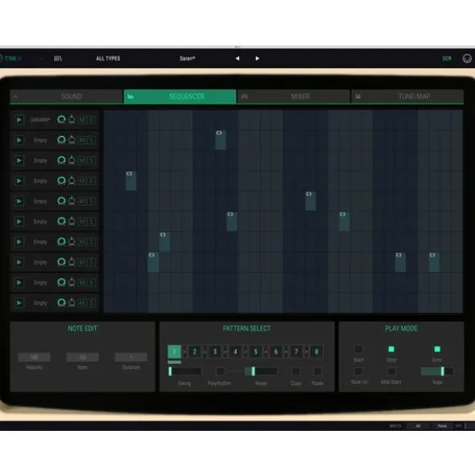Enable the Start toggle in Play Mode
This screenshot has height=476, width=475.
pyautogui.click(x=358, y=350)
